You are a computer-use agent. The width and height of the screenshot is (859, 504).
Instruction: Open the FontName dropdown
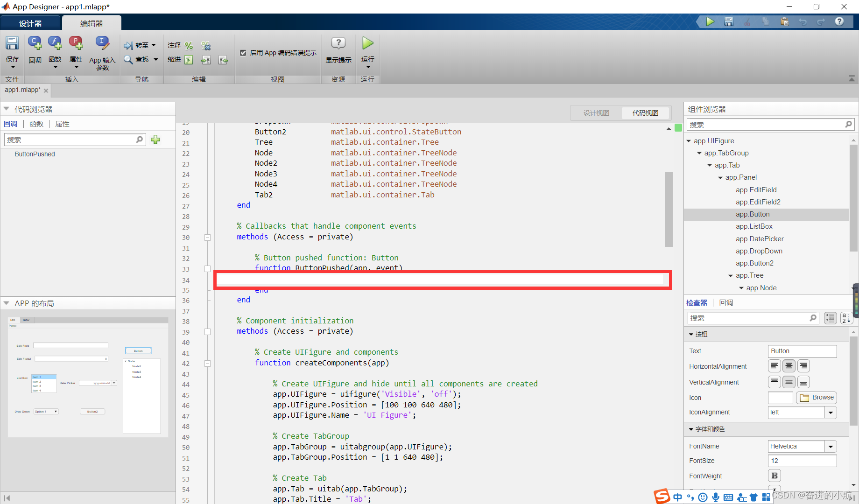coord(831,447)
